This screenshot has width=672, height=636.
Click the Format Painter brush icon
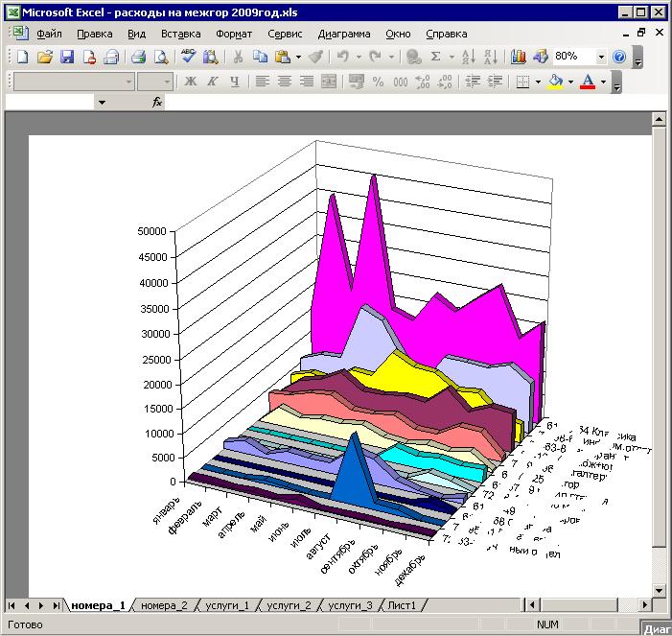pos(315,57)
